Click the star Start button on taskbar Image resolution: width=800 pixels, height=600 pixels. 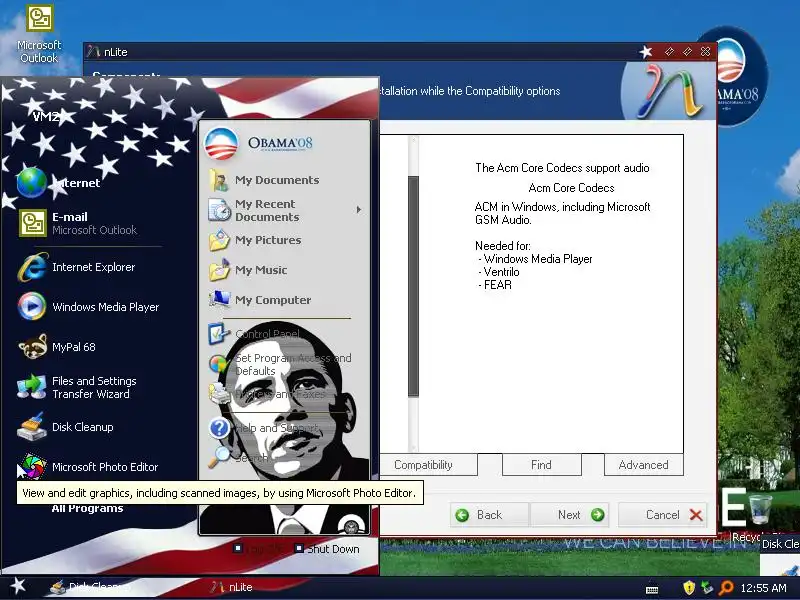click(18, 586)
